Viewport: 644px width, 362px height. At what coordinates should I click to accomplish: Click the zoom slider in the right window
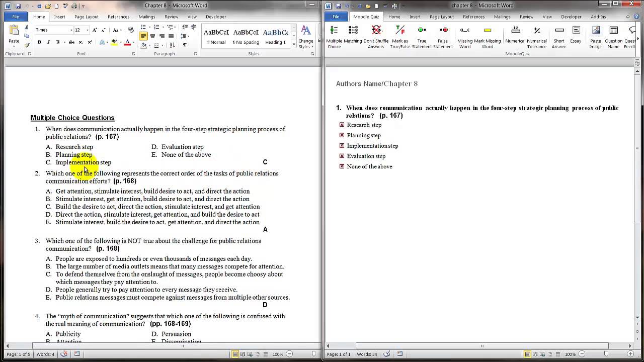[606, 354]
